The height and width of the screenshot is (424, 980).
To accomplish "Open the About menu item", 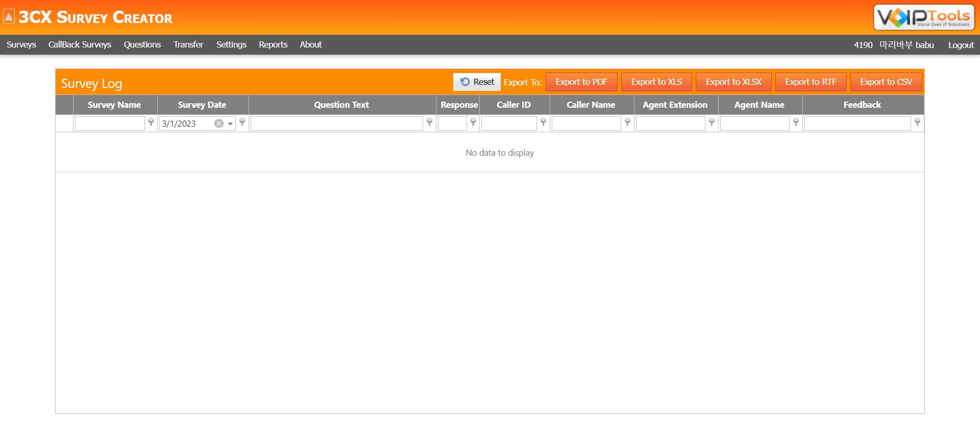I will 311,44.
